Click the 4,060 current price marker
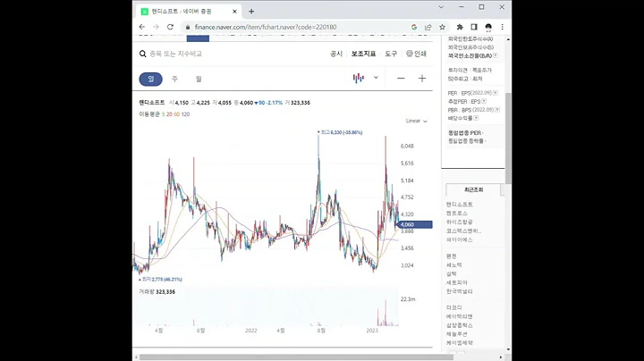 coord(414,225)
